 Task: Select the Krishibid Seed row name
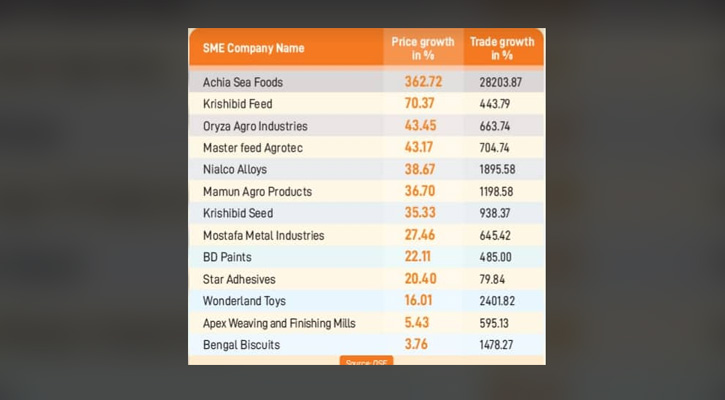(x=237, y=213)
